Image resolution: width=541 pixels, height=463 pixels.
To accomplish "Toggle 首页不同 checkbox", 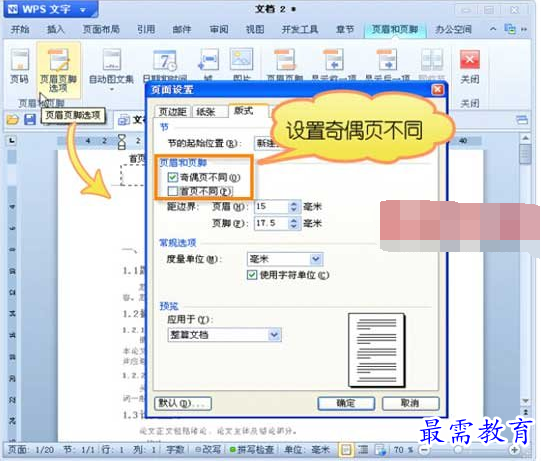I will [173, 191].
